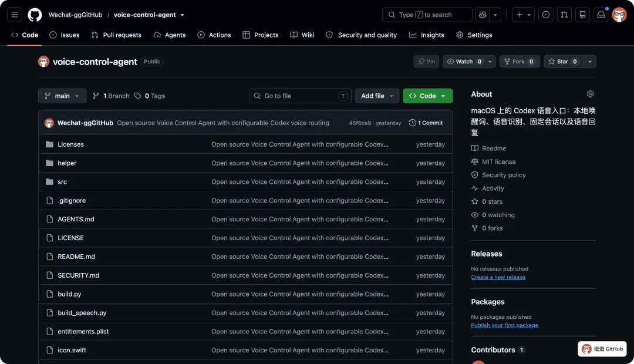Switch to the Issues tab

pyautogui.click(x=65, y=35)
